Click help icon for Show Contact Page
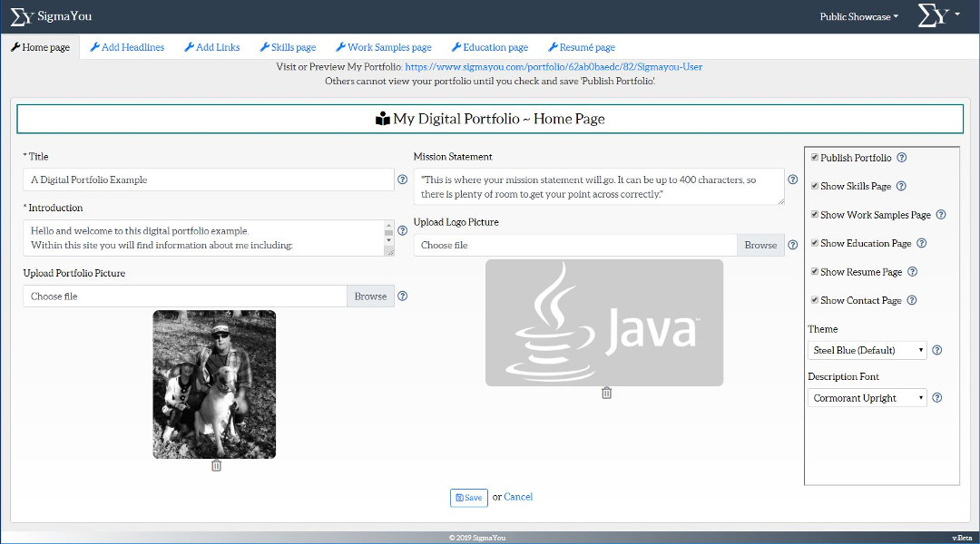The image size is (980, 544). (912, 300)
